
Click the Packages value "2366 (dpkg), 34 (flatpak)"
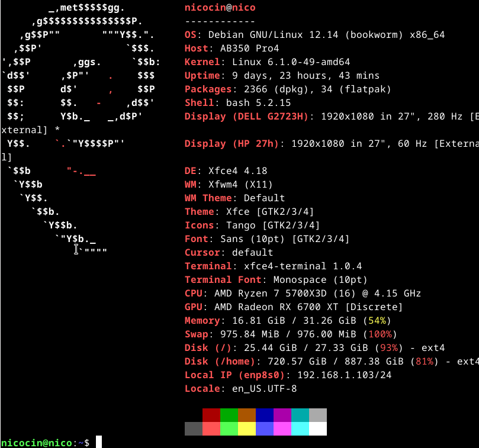click(317, 89)
